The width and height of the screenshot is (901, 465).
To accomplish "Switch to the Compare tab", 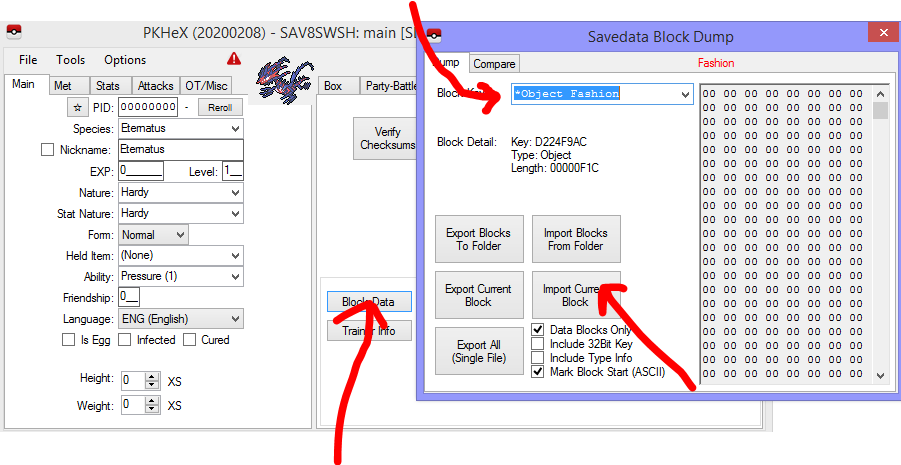I will point(494,64).
